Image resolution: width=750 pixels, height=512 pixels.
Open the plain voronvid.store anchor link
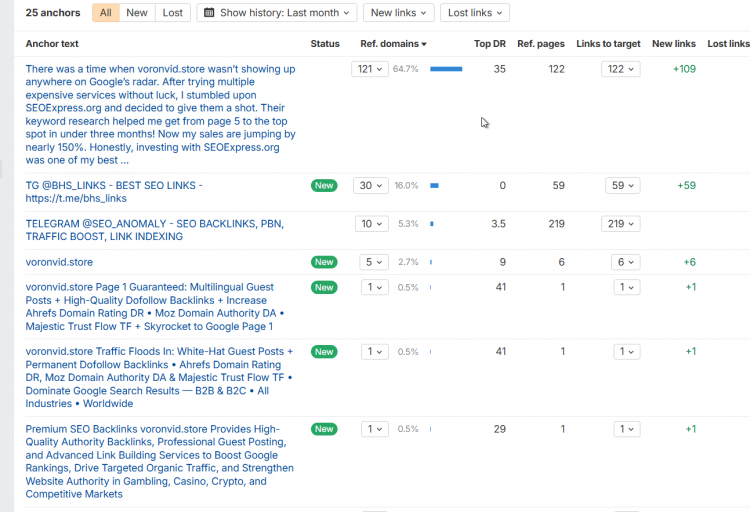[59, 262]
